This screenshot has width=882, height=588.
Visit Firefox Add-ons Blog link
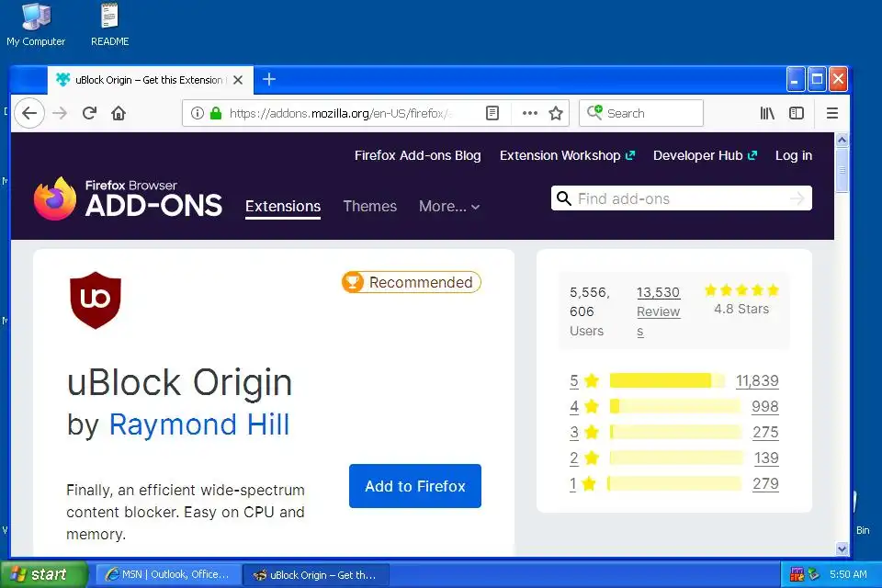click(417, 155)
